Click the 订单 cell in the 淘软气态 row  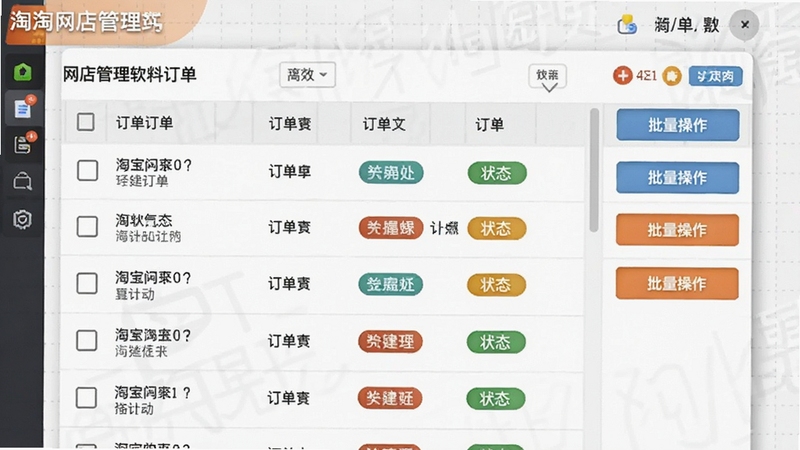[x=289, y=227]
